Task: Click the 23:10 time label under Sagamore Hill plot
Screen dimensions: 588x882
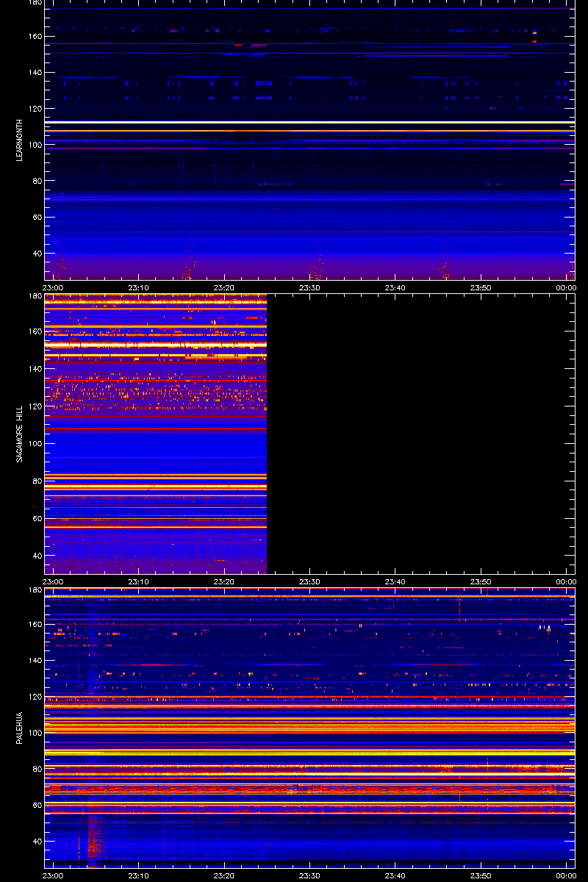Action: tap(139, 582)
